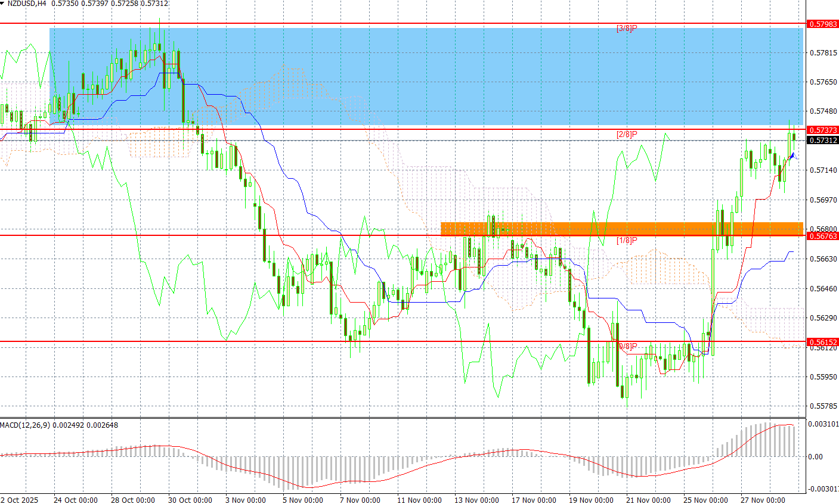Screen dimensions: 839x504
Task: Select the orange rectangle zone above 0.56763
Action: pos(622,229)
